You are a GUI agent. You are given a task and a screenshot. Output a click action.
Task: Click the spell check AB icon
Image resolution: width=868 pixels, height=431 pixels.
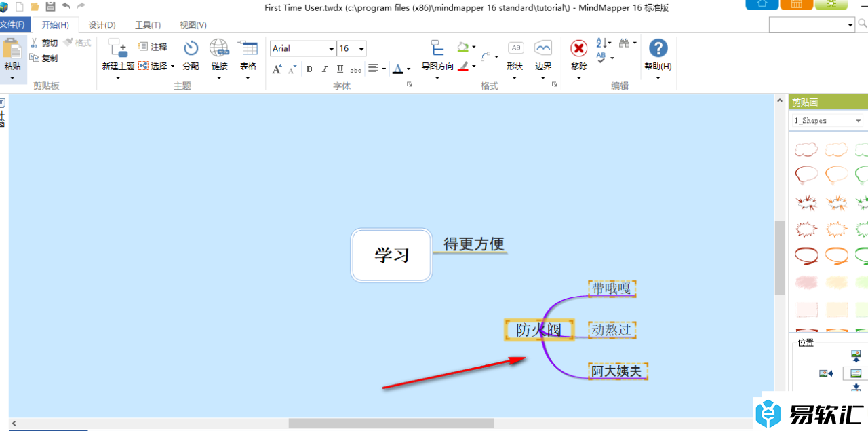[x=601, y=58]
